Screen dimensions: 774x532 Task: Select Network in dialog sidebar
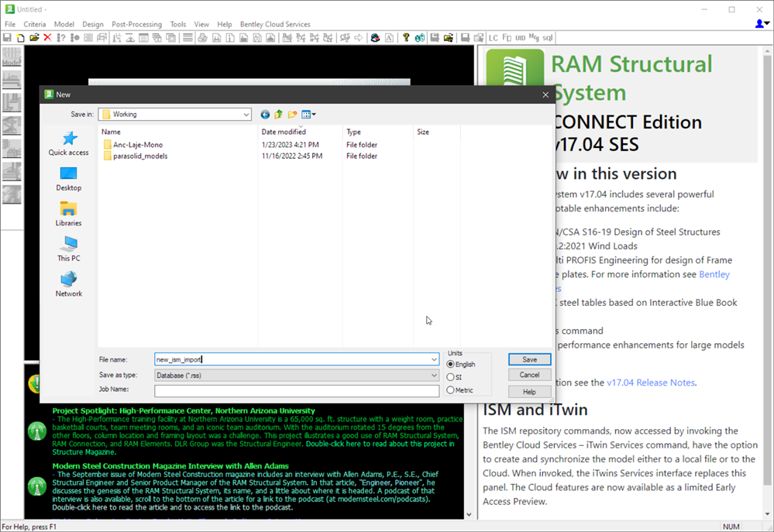point(69,285)
